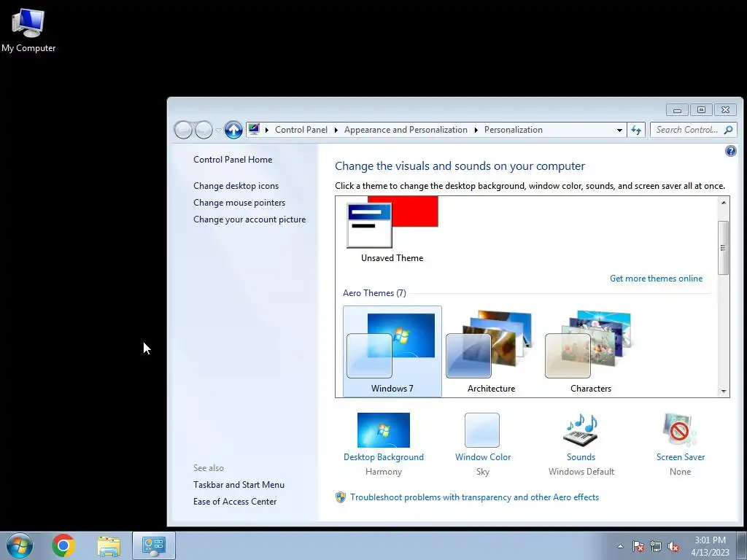The image size is (747, 560).
Task: Expand the arrow before Control Panel in the address bar
Action: (x=267, y=130)
